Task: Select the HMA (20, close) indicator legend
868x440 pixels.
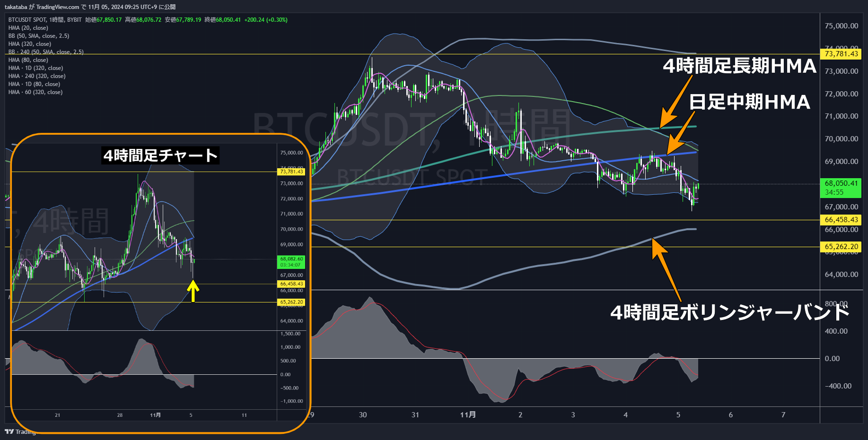Action: [28, 28]
